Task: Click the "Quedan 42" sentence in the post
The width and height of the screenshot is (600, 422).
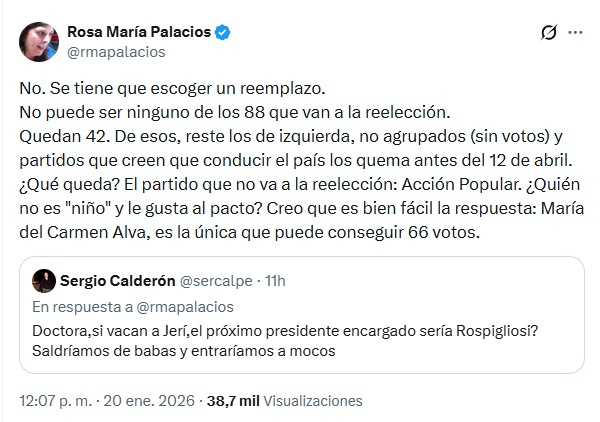Action: click(x=51, y=136)
